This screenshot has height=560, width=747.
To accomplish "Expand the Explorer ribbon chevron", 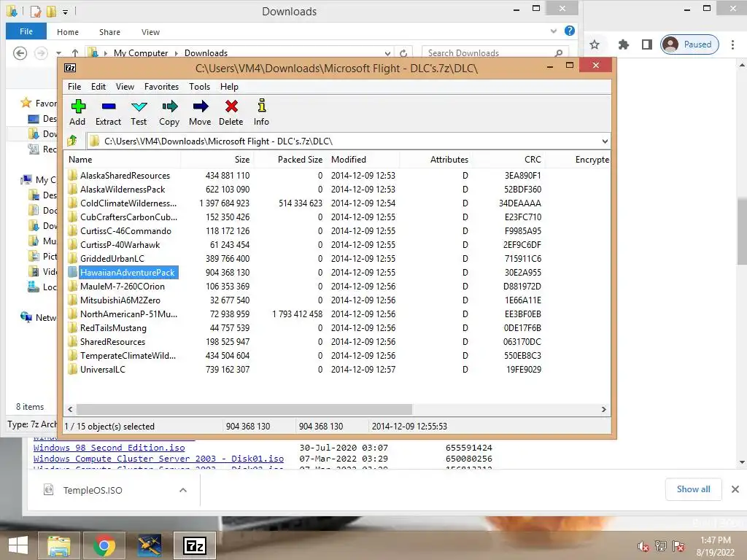I will (553, 31).
